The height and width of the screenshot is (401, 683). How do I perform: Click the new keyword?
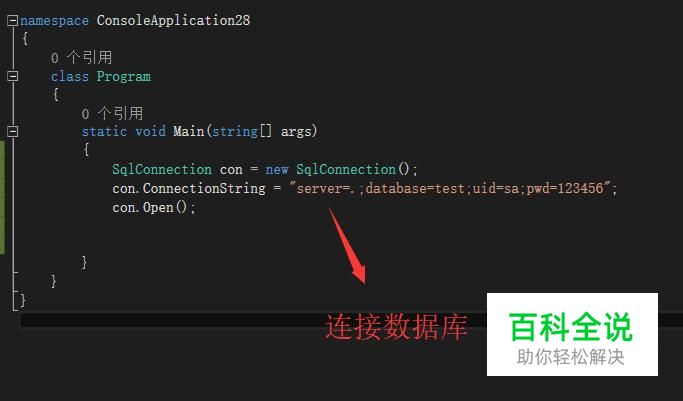[277, 170]
